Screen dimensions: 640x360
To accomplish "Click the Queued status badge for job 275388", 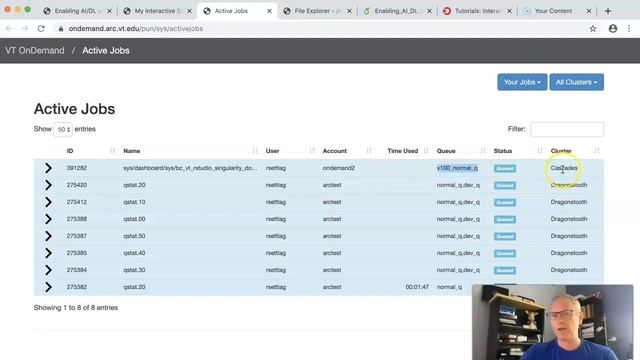I will pyautogui.click(x=504, y=219).
